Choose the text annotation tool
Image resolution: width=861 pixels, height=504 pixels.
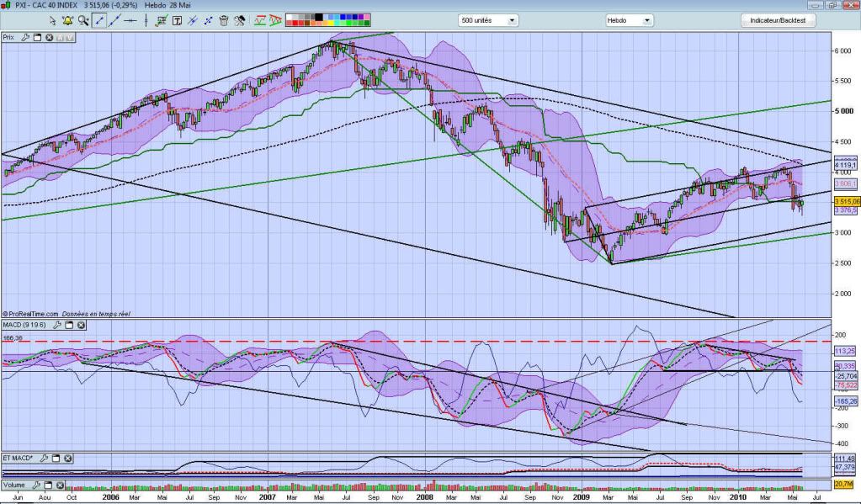coord(178,20)
